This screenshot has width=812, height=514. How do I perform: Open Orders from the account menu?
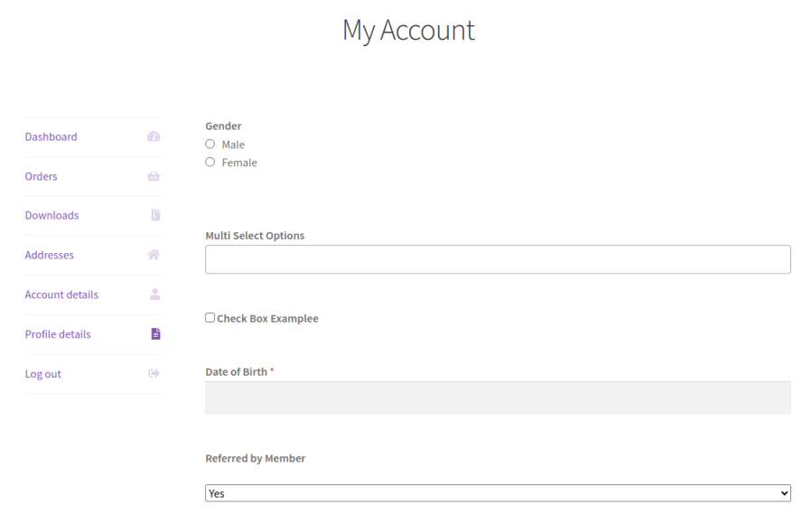[42, 177]
